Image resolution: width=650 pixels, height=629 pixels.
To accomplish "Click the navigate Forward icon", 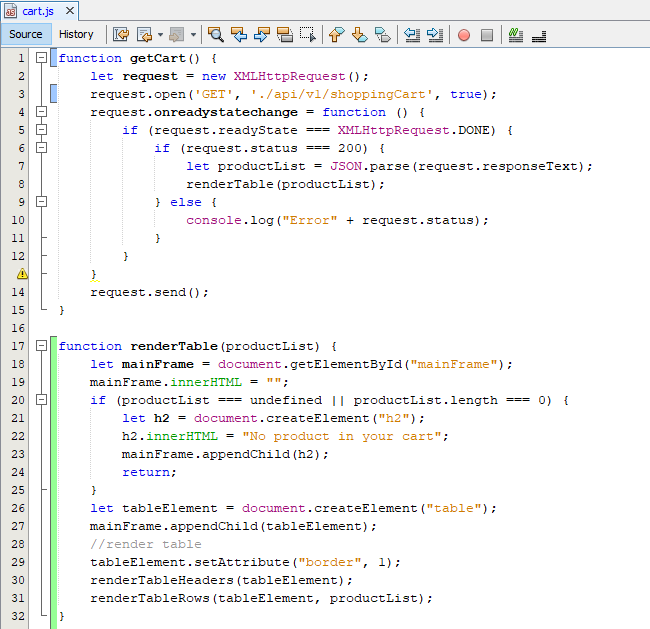I will [x=177, y=34].
